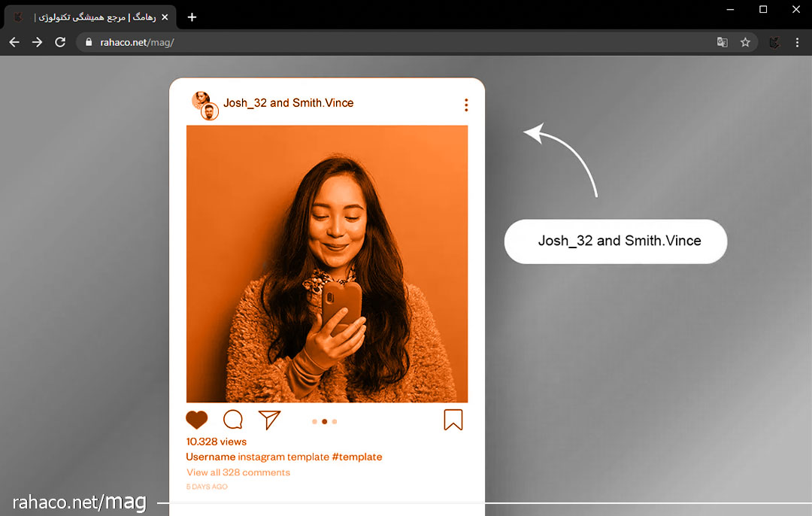Reload the page with refresh icon
Image resolution: width=812 pixels, height=516 pixels.
coord(60,42)
